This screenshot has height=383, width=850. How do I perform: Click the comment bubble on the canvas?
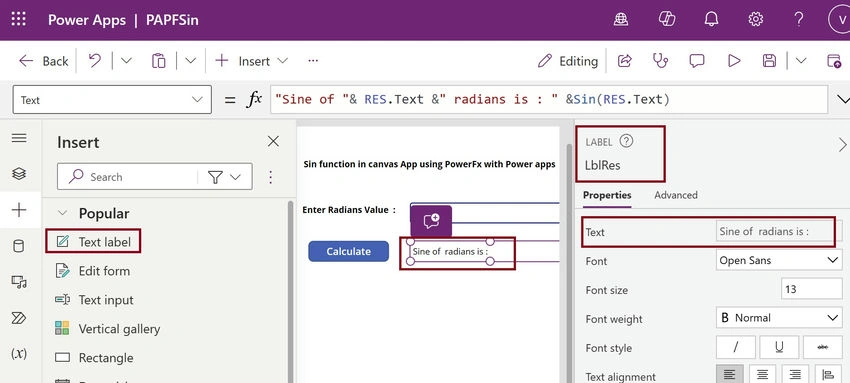pyautogui.click(x=431, y=221)
